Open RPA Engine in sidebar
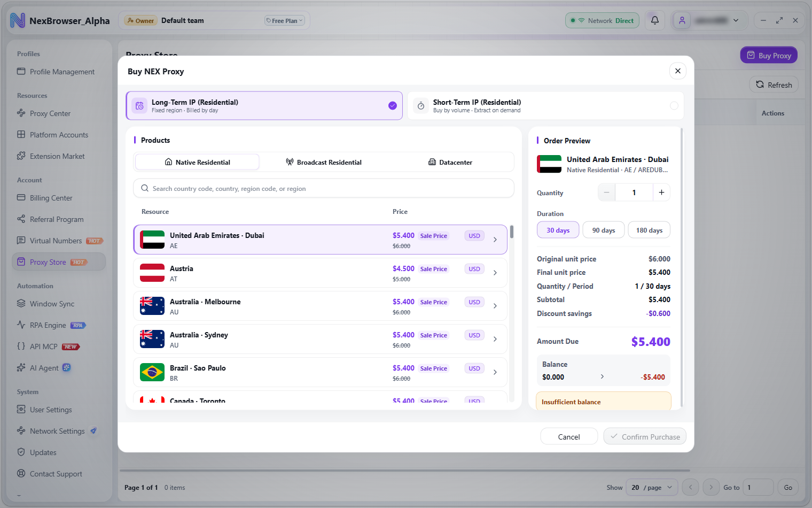The width and height of the screenshot is (812, 508). coord(59,325)
